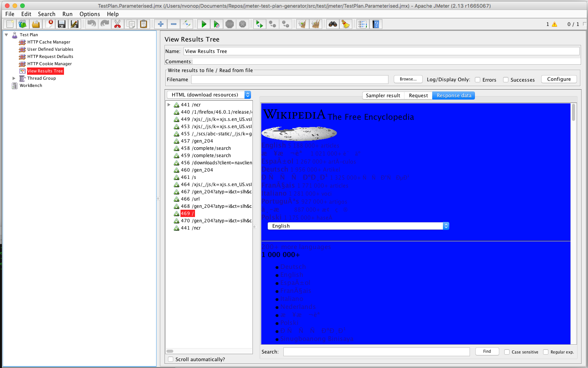The height and width of the screenshot is (368, 588).
Task: Click the Browse... button
Action: tap(408, 79)
